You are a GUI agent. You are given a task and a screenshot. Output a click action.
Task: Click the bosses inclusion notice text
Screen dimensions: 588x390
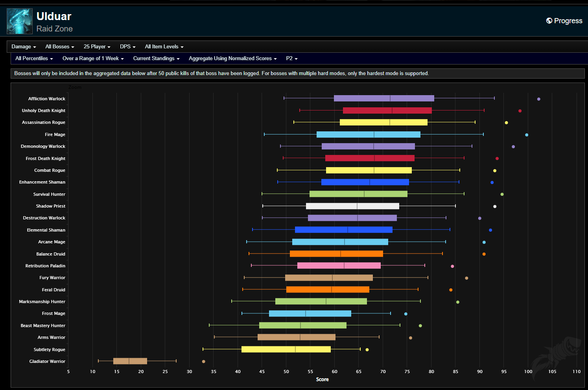[x=221, y=74]
